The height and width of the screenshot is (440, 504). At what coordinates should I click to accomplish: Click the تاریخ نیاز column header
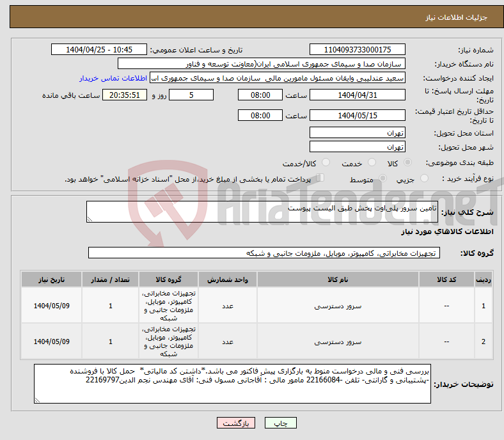pos(51,279)
